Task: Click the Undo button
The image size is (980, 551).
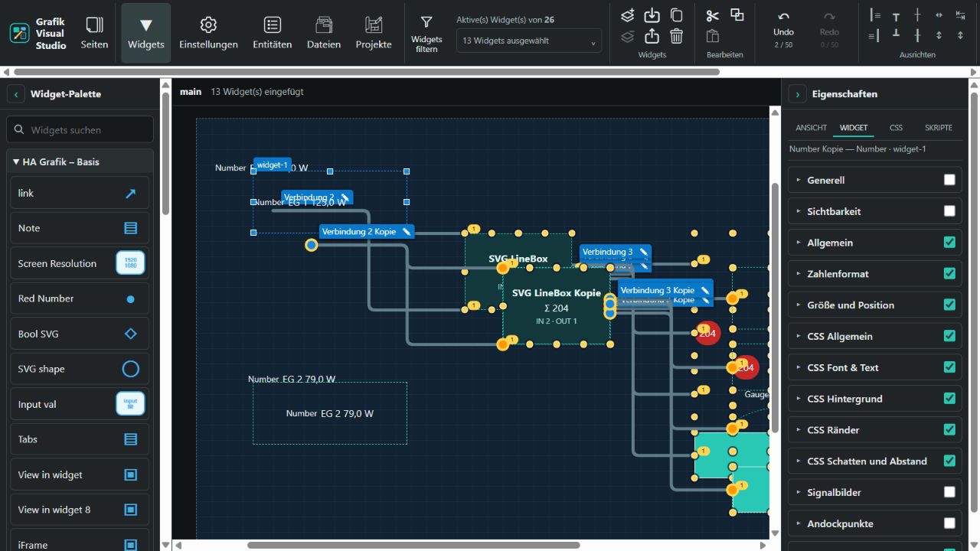Action: point(783,28)
